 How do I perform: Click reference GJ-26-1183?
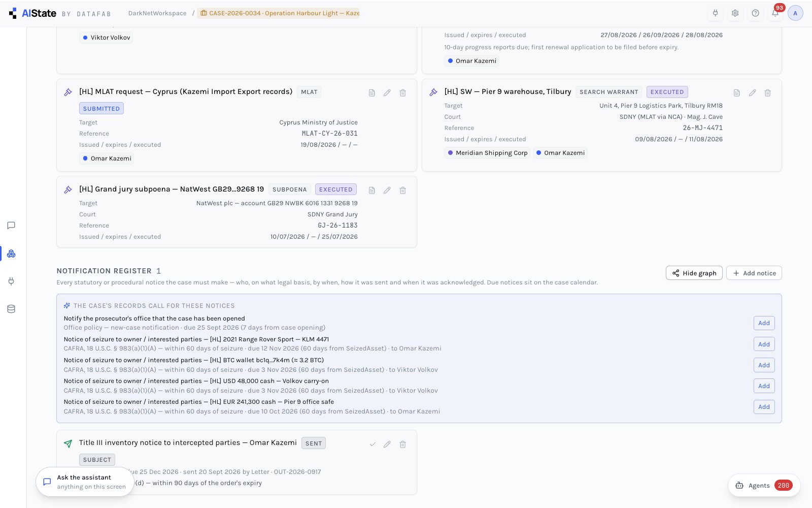pyautogui.click(x=338, y=226)
